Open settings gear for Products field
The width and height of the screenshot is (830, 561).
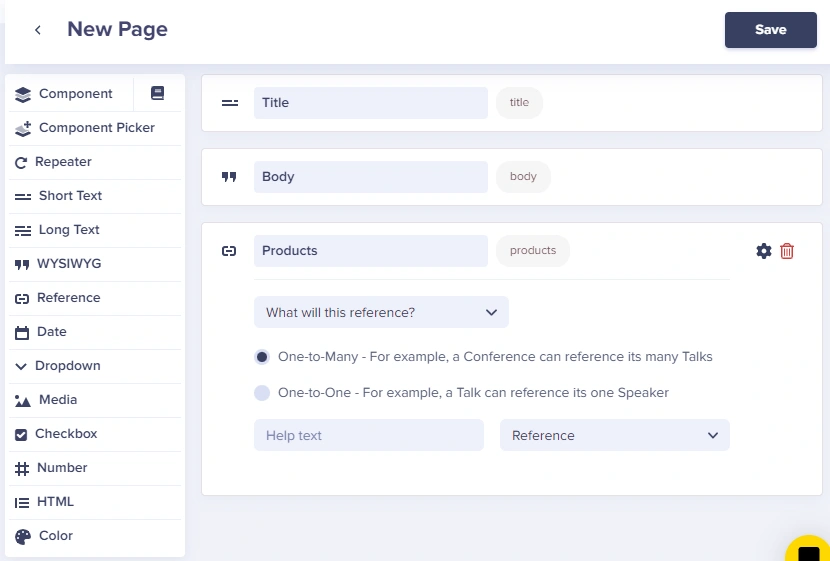pyautogui.click(x=763, y=251)
